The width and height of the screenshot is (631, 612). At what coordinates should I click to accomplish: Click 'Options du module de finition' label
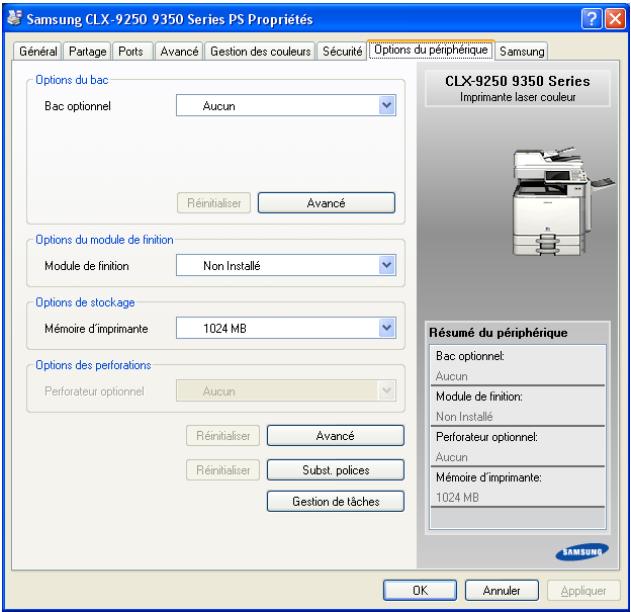104,239
